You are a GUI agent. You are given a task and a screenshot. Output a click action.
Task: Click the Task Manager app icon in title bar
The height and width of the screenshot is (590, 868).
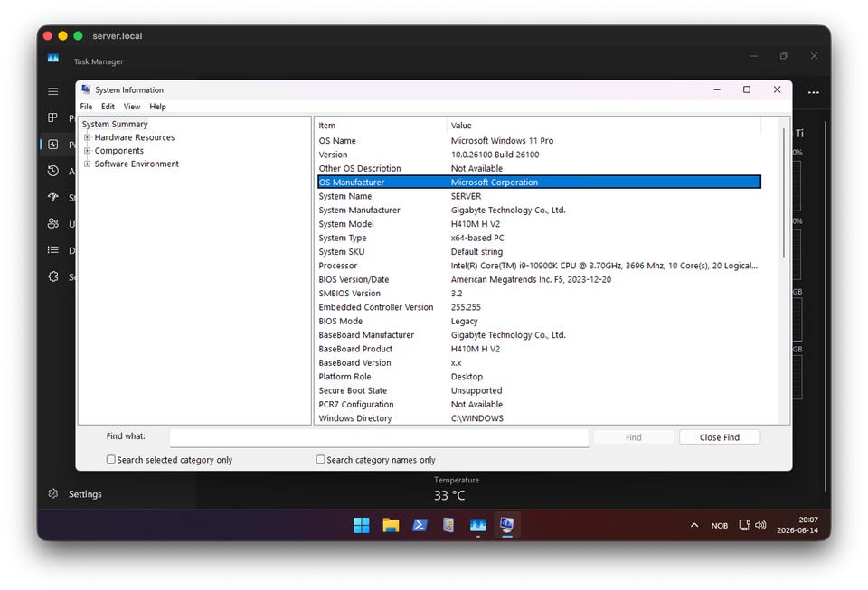pyautogui.click(x=53, y=58)
